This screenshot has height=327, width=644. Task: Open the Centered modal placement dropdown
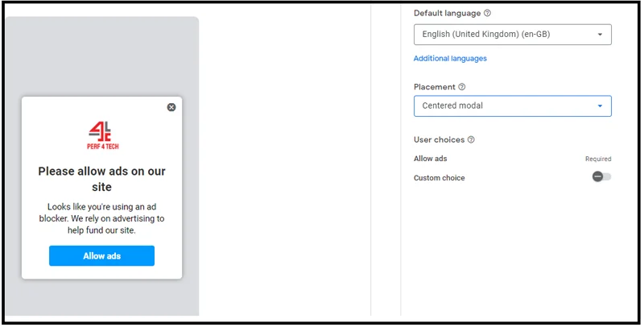coord(513,106)
